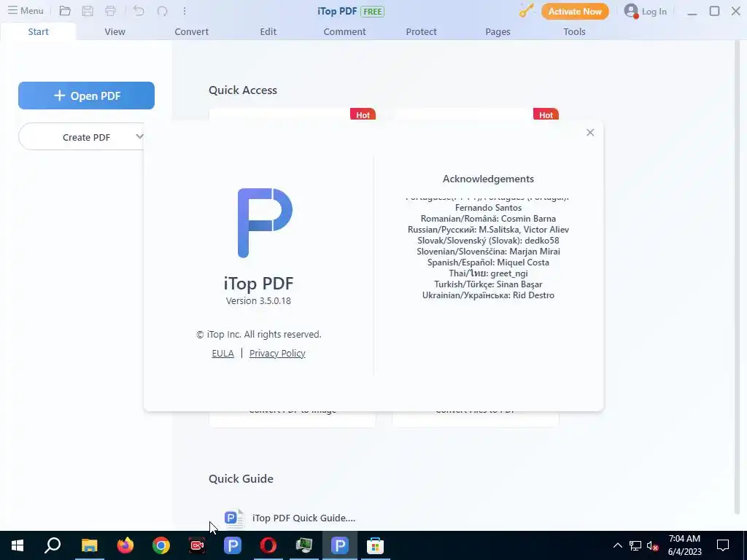Screen dimensions: 747x560
Task: Select the Ukrainian Rid Destro credit line
Action: [488, 295]
